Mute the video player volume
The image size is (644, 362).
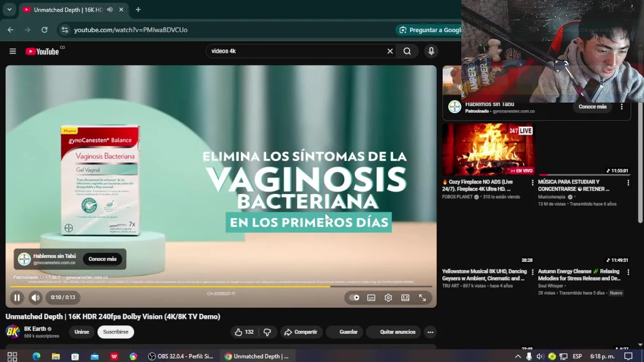35,298
